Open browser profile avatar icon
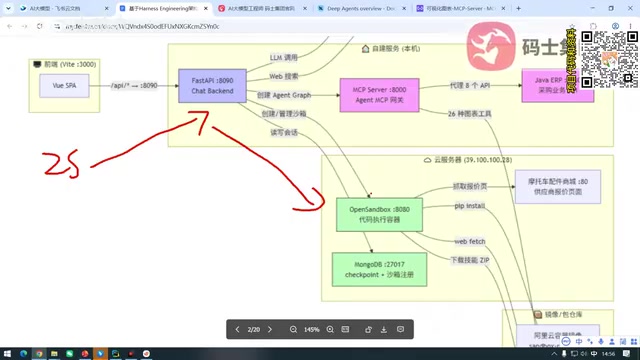Viewport: 640px width, 360px height. [615, 26]
